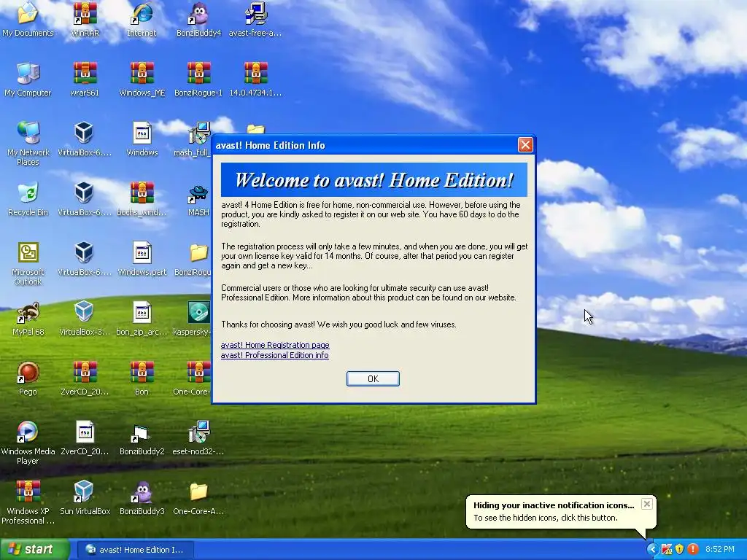Screen dimensions: 747x560
Task: Open avast! Home Registration page link
Action: point(275,345)
